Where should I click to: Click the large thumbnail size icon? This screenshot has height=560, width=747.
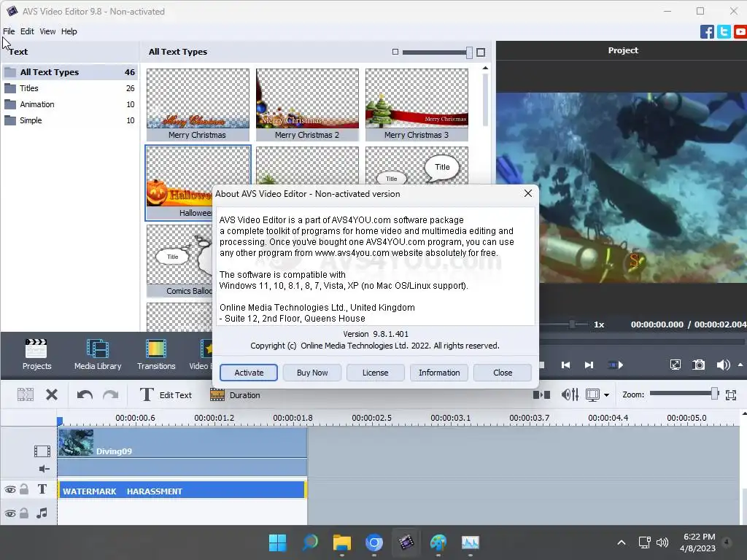(x=481, y=52)
